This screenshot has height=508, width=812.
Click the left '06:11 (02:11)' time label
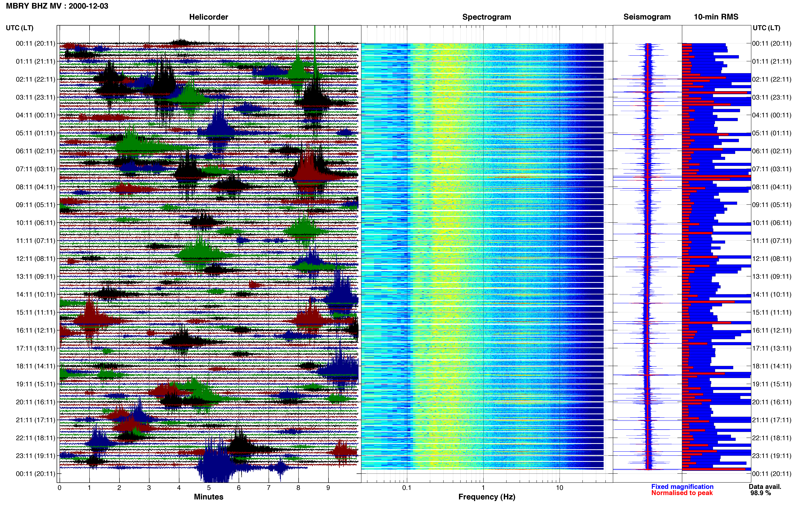point(36,151)
